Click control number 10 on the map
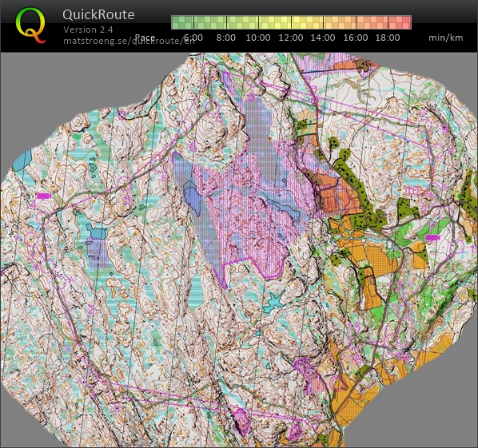This screenshot has width=478, height=448. [413, 190]
